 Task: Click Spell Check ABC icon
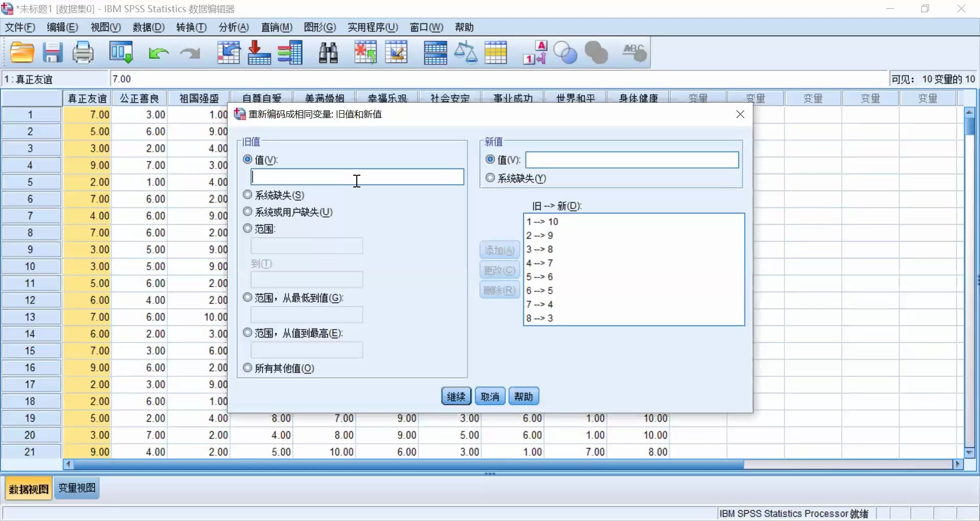634,53
